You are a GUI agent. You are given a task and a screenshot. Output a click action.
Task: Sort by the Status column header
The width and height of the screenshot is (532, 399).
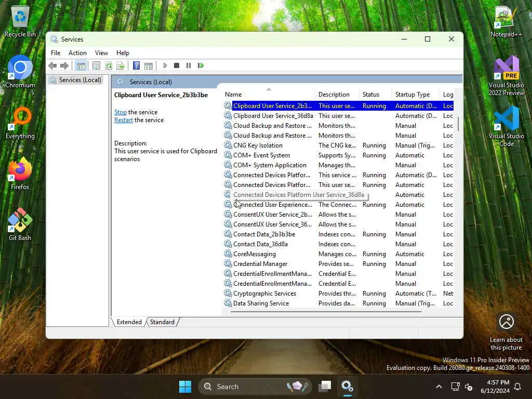tap(376, 95)
